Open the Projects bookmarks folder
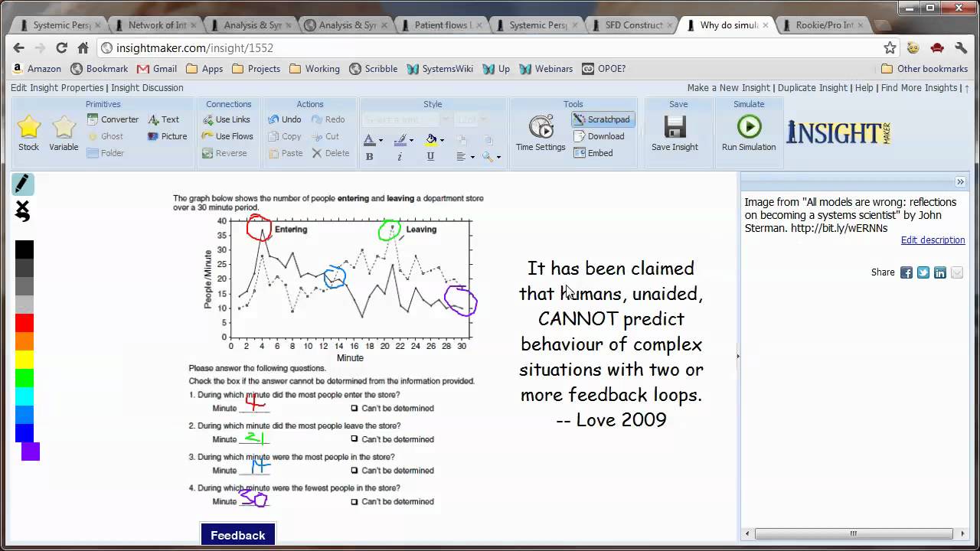980x551 pixels. (x=256, y=68)
